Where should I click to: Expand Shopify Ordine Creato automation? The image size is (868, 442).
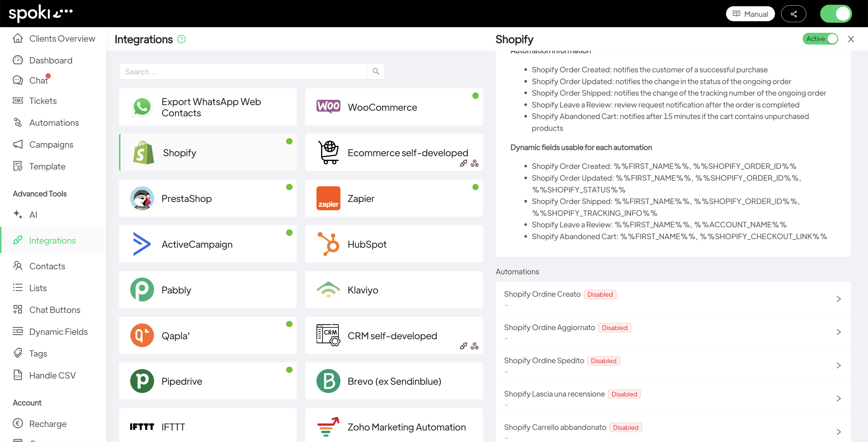[x=838, y=299]
